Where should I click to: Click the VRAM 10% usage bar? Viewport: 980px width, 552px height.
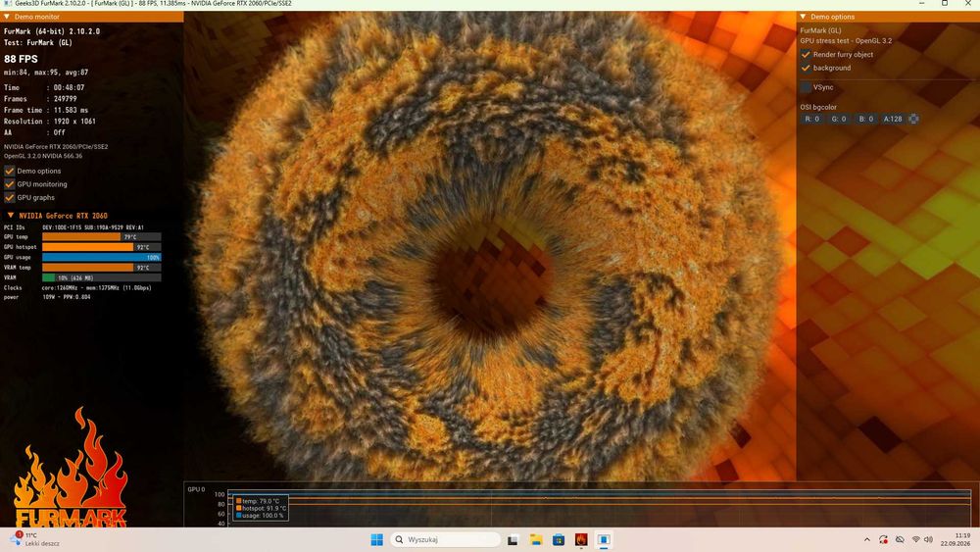[x=101, y=277]
